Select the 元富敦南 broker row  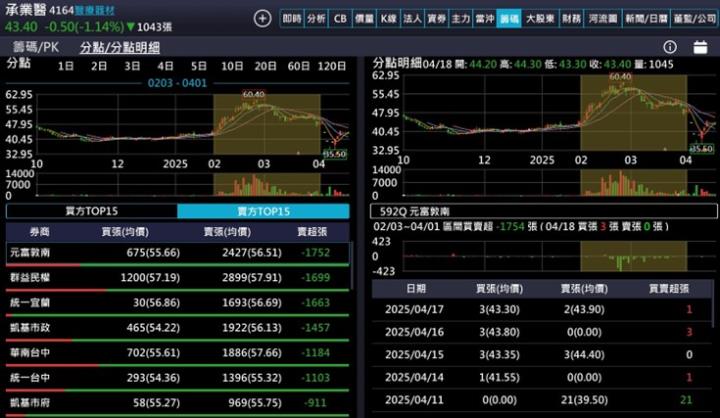point(177,254)
